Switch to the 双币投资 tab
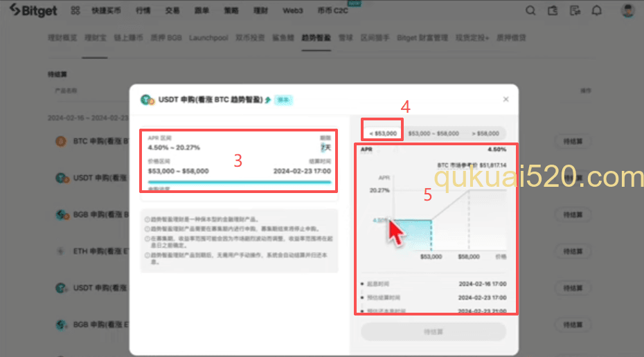 [250, 38]
